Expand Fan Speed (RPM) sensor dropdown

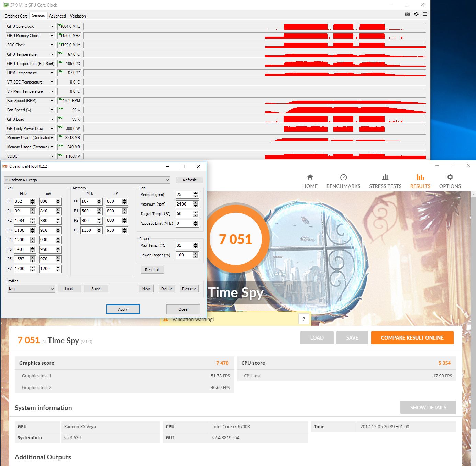pos(52,101)
